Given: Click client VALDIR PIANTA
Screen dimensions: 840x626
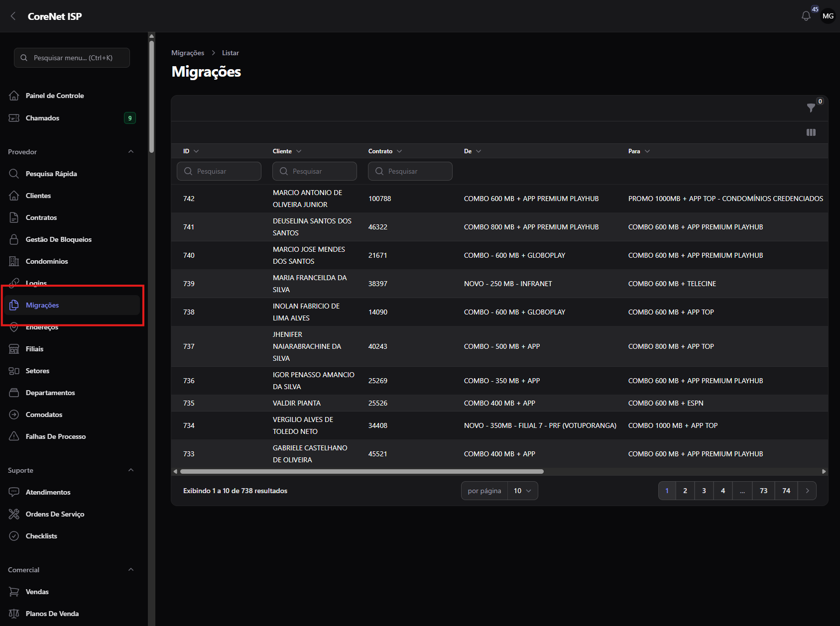Looking at the screenshot, I should tap(297, 403).
